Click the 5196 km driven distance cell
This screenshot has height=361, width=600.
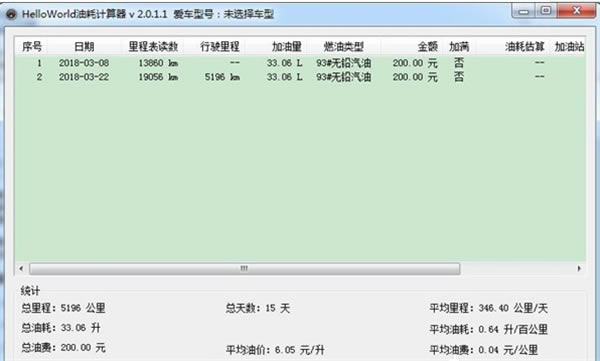[x=222, y=77]
